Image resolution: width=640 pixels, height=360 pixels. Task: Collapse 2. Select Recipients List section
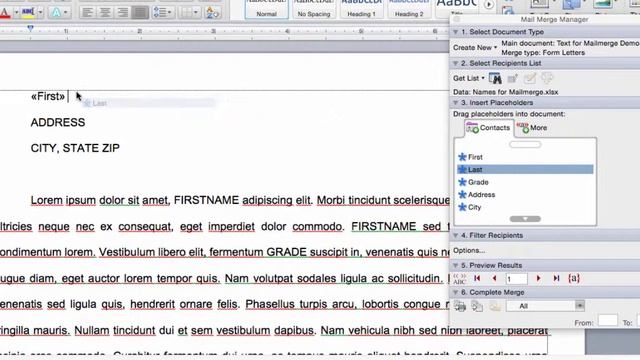point(456,63)
